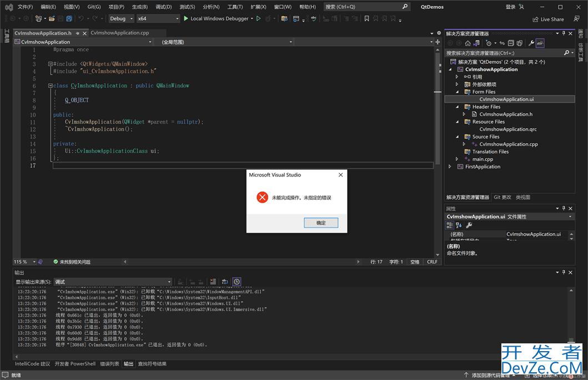This screenshot has width=588, height=380.
Task: Switch to the 错误列表 tab
Action: coord(109,364)
